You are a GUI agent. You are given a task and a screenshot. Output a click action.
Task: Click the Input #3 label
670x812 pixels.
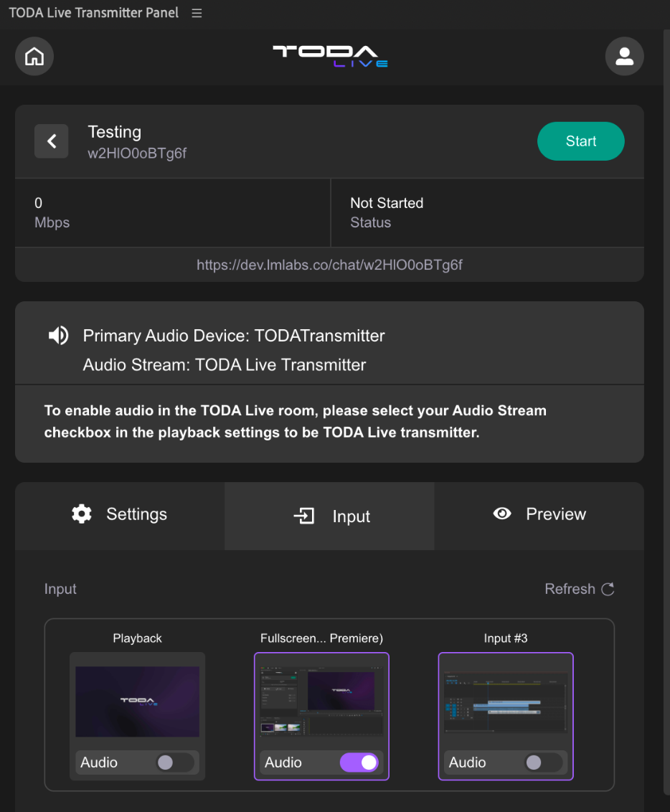pyautogui.click(x=506, y=638)
